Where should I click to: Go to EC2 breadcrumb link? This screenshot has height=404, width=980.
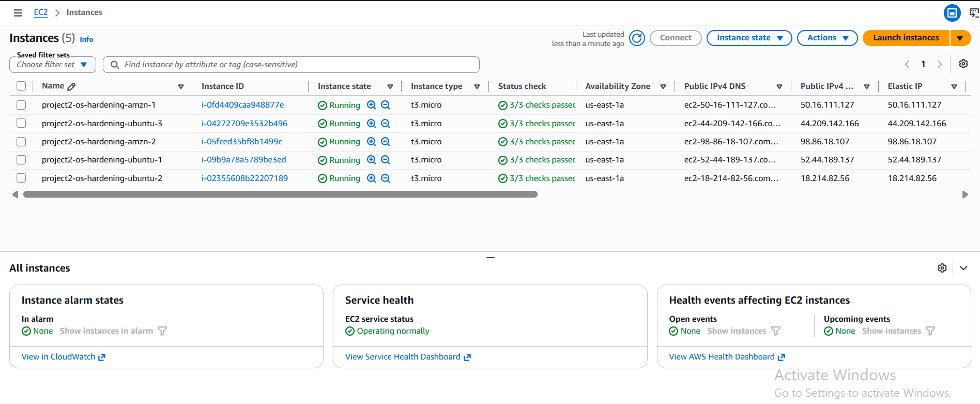coord(41,12)
